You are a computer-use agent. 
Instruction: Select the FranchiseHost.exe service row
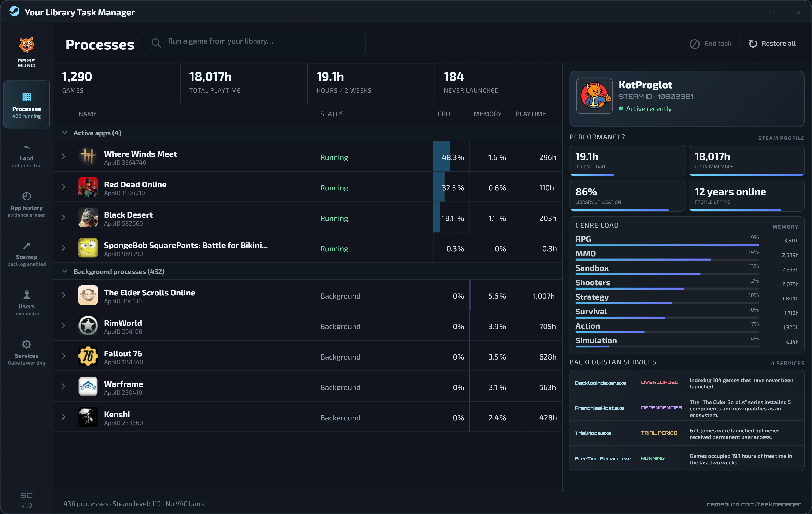(687, 408)
